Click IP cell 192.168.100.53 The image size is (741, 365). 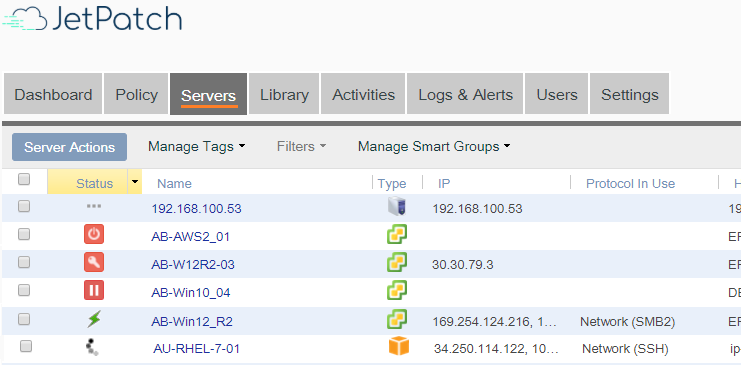click(477, 209)
